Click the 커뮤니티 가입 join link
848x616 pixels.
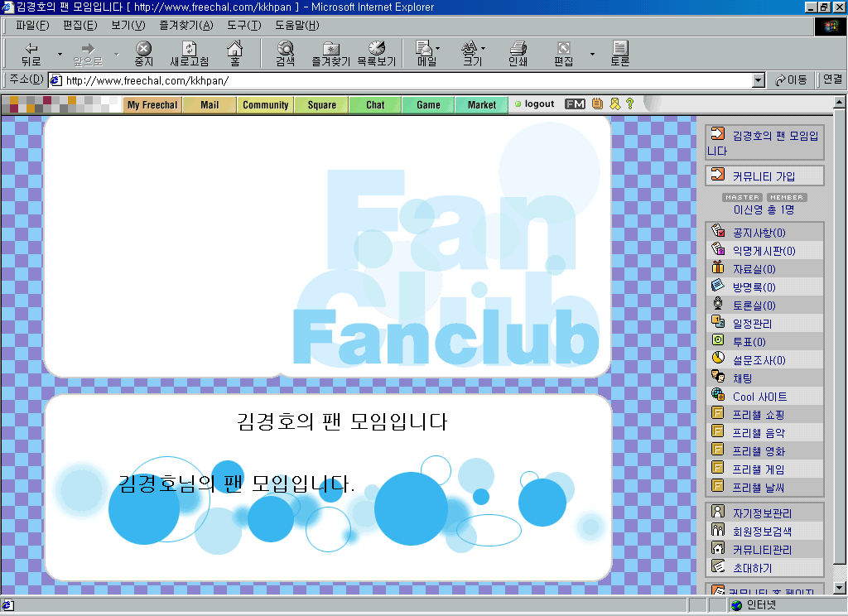click(763, 176)
